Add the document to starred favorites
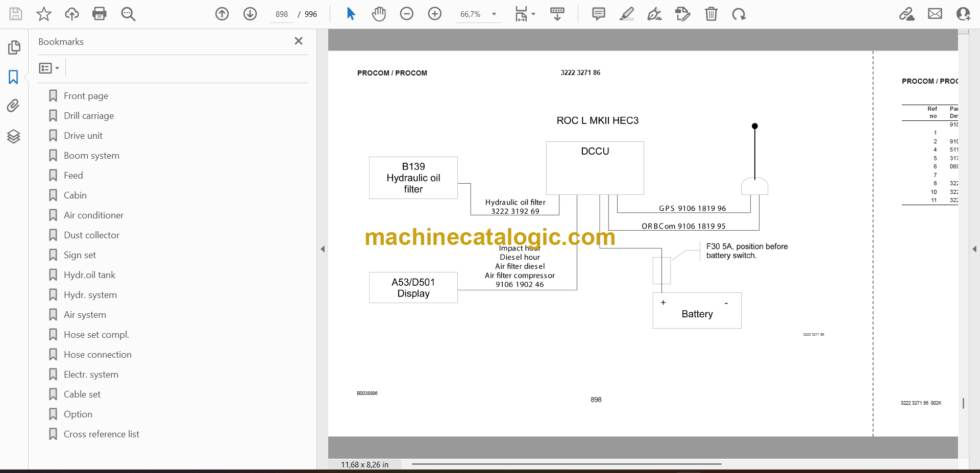 click(44, 14)
